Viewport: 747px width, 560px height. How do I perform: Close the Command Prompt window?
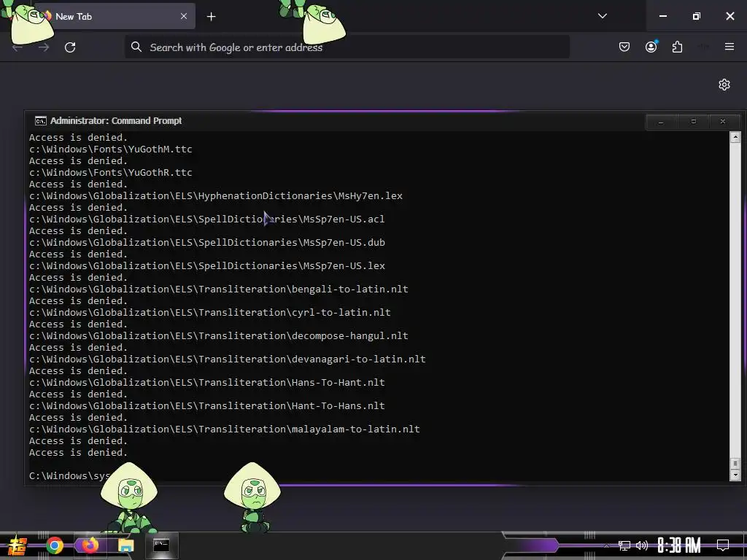pyautogui.click(x=723, y=122)
